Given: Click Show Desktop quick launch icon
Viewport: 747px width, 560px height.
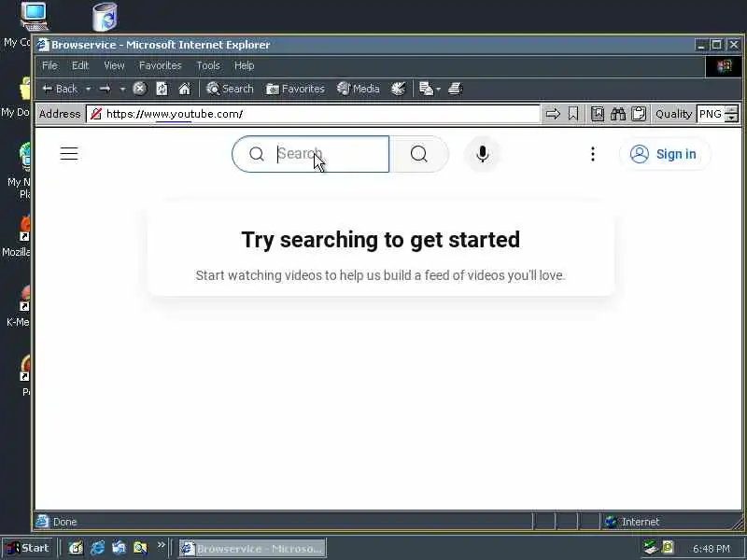Looking at the screenshot, I should pos(76,548).
